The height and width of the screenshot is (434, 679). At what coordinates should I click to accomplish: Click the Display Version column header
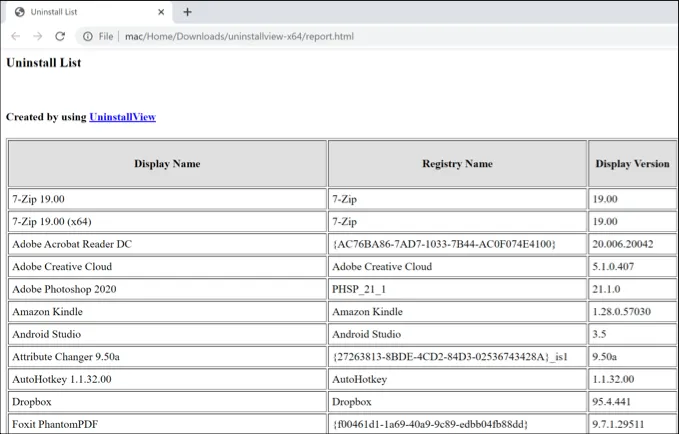[632, 164]
